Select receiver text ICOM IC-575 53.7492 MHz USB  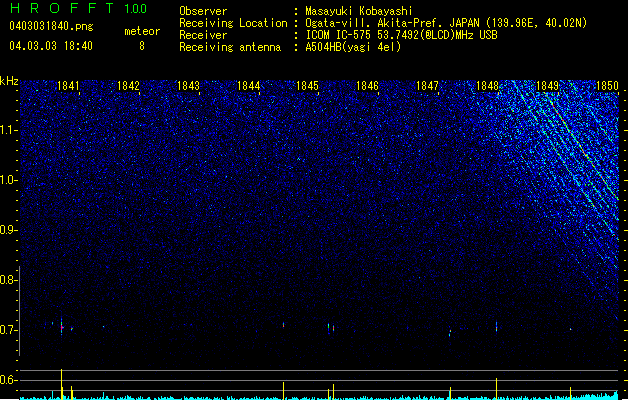point(402,35)
